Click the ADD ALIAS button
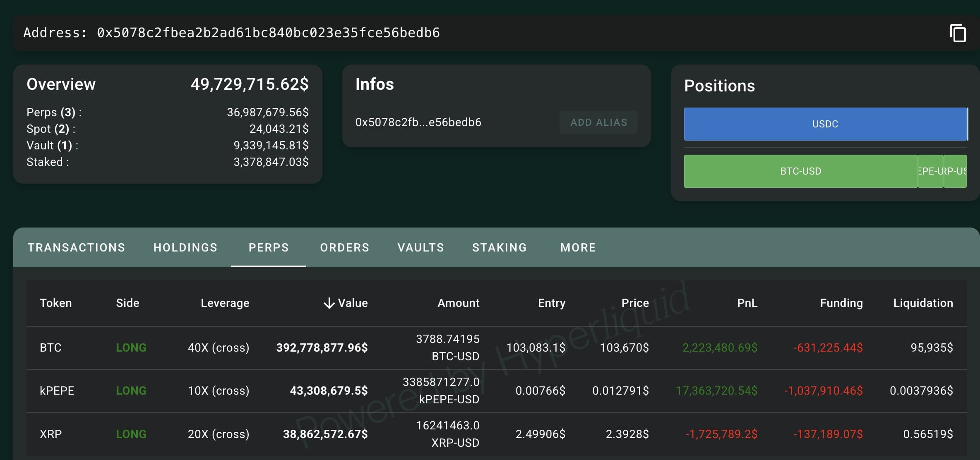This screenshot has height=460, width=980. tap(598, 122)
